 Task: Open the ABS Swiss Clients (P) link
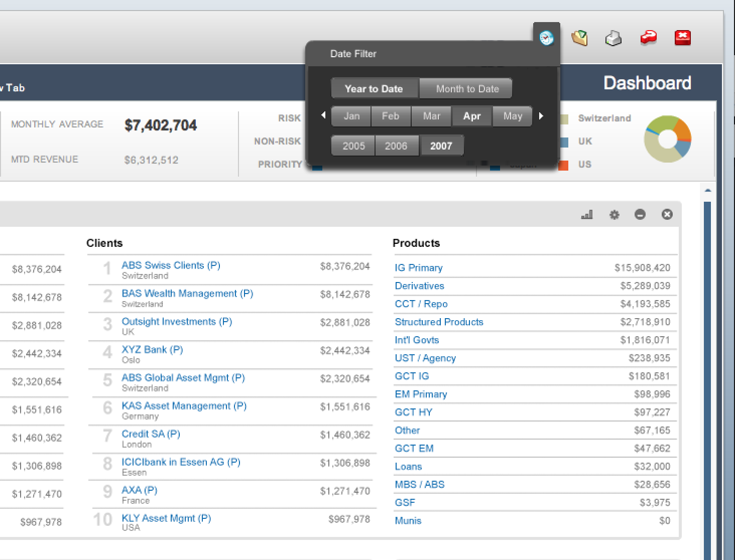pyautogui.click(x=171, y=265)
